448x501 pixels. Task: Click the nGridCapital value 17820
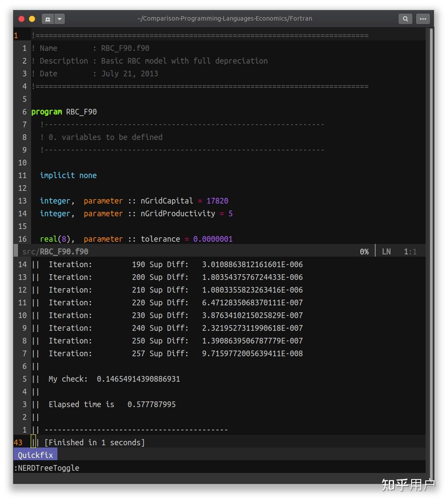[x=217, y=200]
